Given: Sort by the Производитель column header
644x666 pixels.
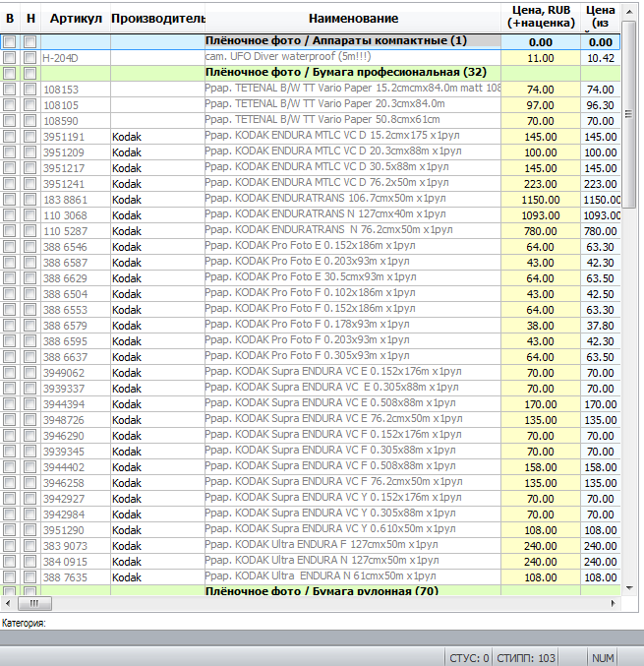Looking at the screenshot, I should click(x=158, y=19).
